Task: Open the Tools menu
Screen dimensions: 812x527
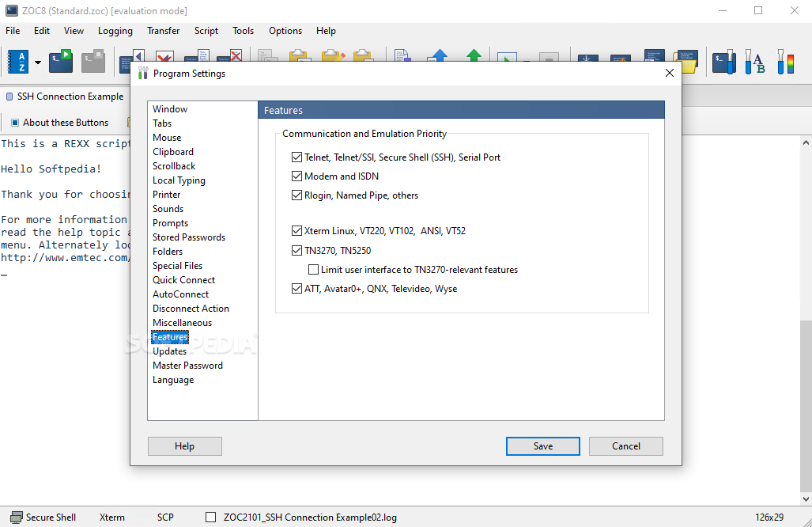Action: coord(243,31)
